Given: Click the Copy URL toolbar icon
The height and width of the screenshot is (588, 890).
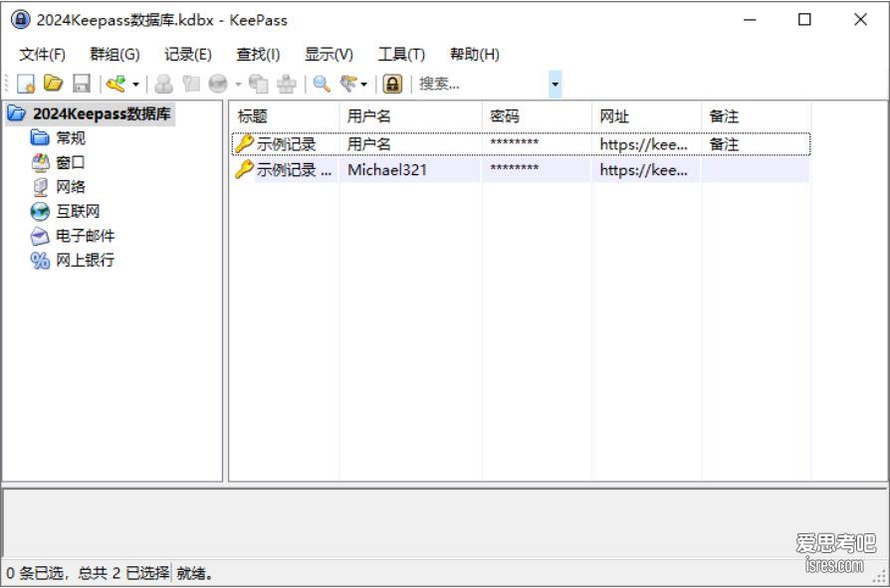Looking at the screenshot, I should point(259,84).
